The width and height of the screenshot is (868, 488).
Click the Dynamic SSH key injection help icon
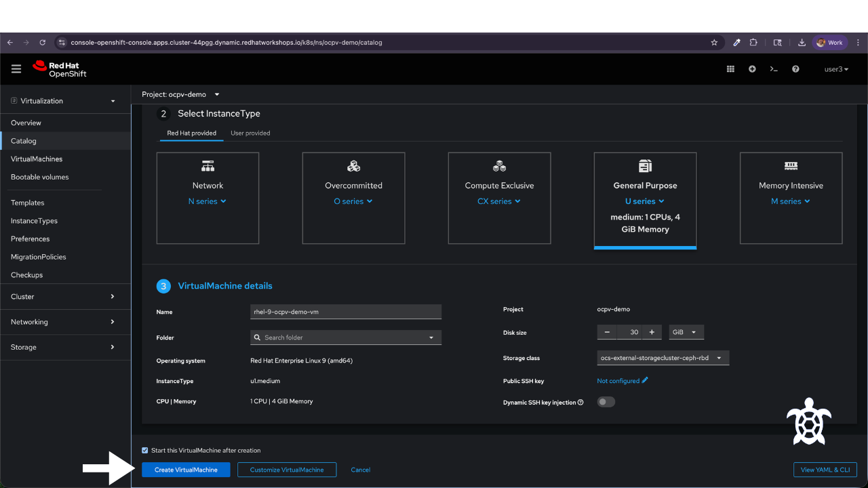coord(580,403)
